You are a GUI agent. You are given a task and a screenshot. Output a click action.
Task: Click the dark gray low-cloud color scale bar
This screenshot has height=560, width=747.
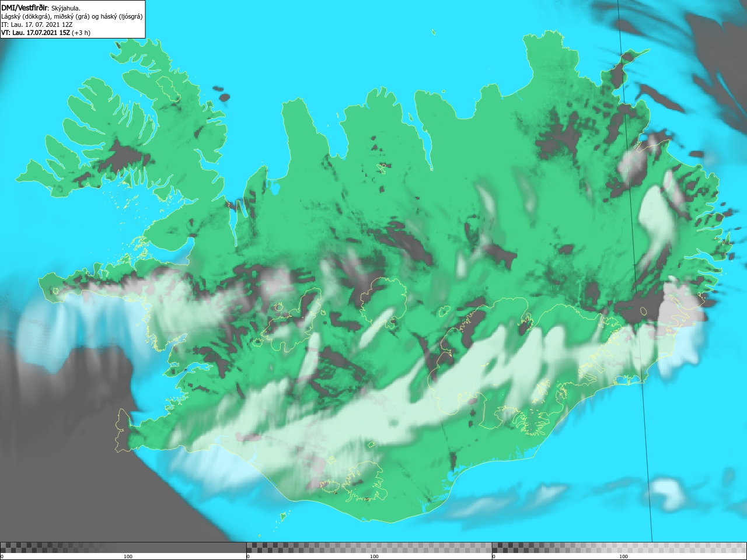pyautogui.click(x=123, y=547)
